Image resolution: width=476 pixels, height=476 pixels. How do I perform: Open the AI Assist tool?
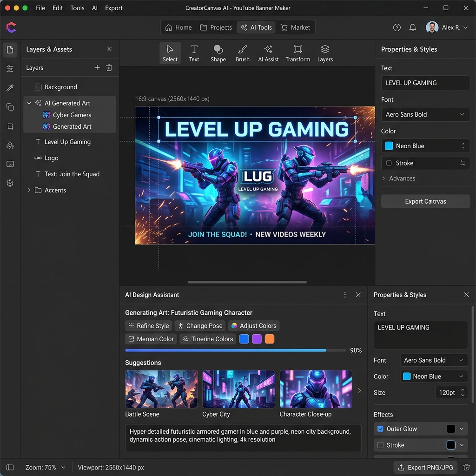point(268,53)
